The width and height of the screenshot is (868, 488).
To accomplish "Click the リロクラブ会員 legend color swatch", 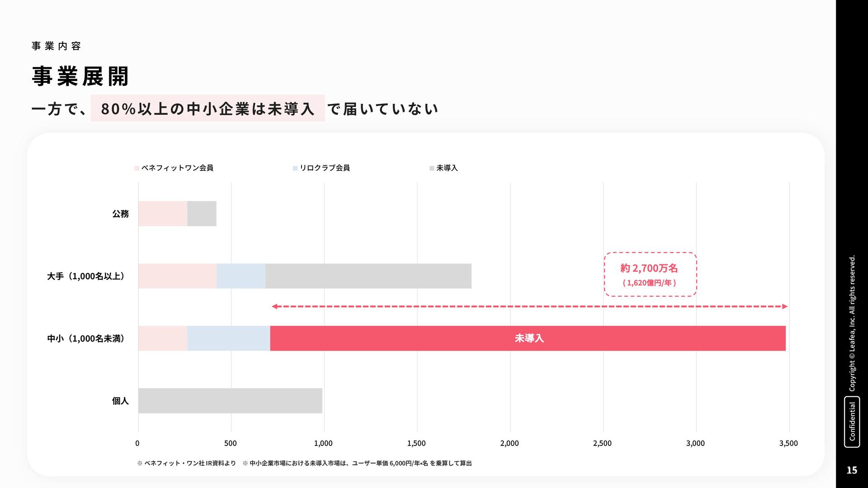I will pyautogui.click(x=295, y=169).
